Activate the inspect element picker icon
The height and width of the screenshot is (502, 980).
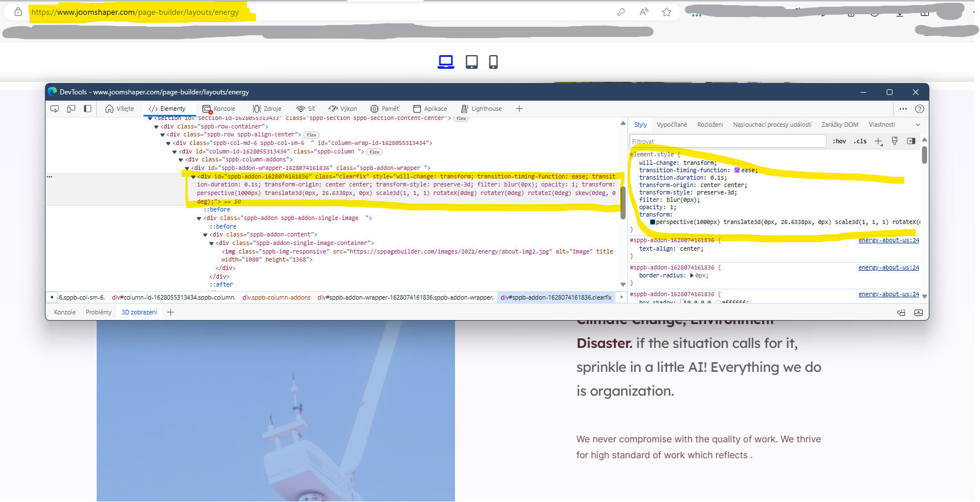[55, 109]
